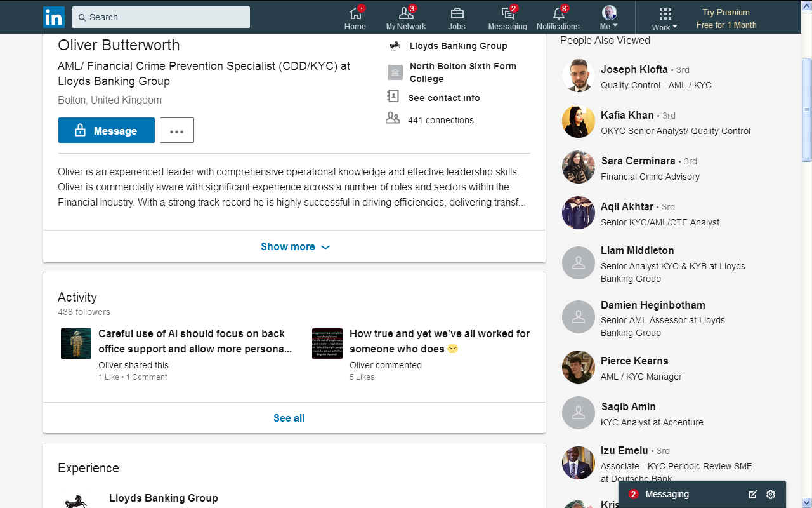The width and height of the screenshot is (812, 508).
Task: Open the Jobs briefcase icon
Action: 457,18
